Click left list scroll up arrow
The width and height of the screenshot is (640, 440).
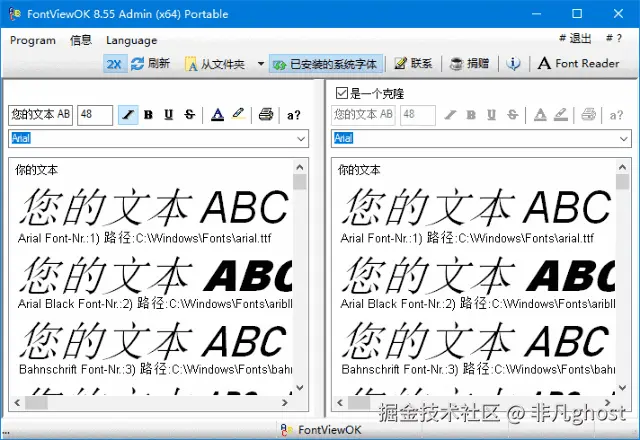300,167
